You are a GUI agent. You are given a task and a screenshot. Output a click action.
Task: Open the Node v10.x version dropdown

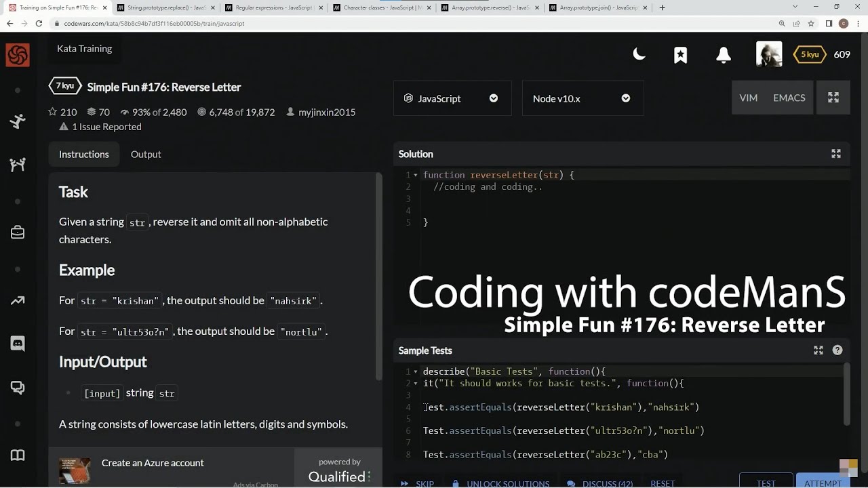click(x=583, y=98)
